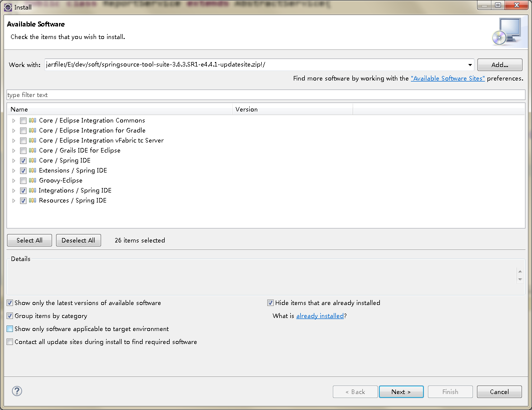Screen dimensions: 532x410
Task: Uncheck Extensions / Spring IDE checkbox
Action: pos(23,171)
